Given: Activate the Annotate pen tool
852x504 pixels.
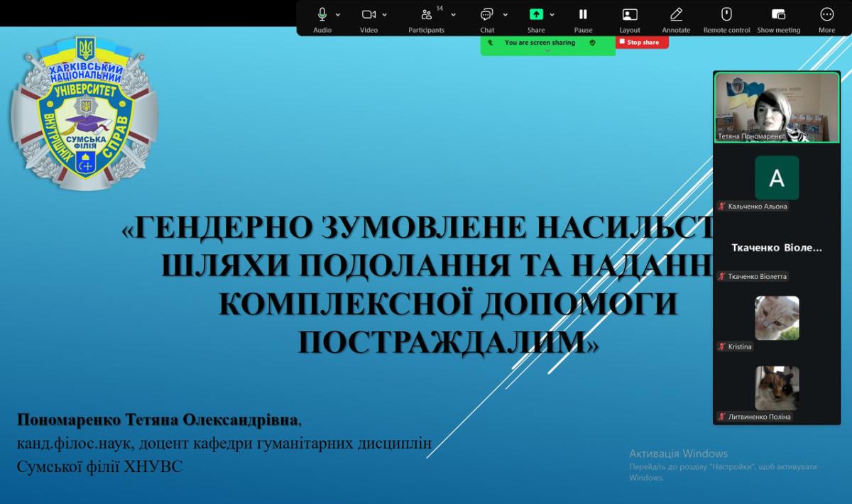Looking at the screenshot, I should [x=676, y=15].
